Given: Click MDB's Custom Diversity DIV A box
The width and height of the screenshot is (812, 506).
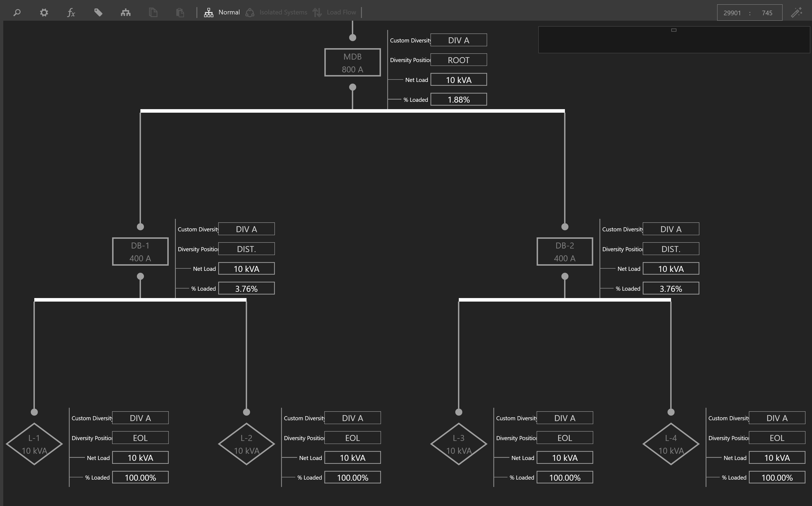Looking at the screenshot, I should 458,40.
